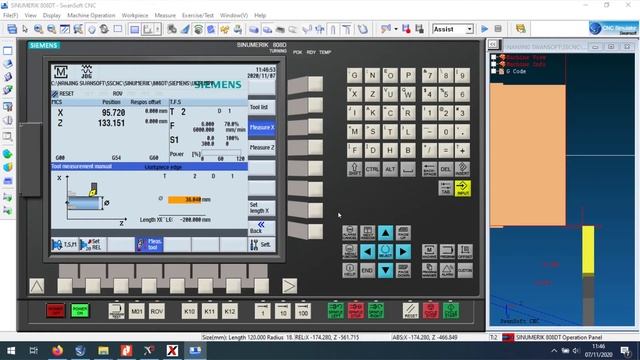
Task: Click the blue down arrow cursor key
Action: click(x=385, y=270)
